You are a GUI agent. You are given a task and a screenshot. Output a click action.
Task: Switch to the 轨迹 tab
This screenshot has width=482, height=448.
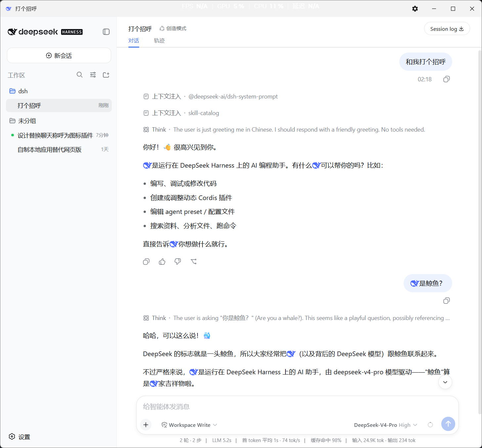(159, 41)
